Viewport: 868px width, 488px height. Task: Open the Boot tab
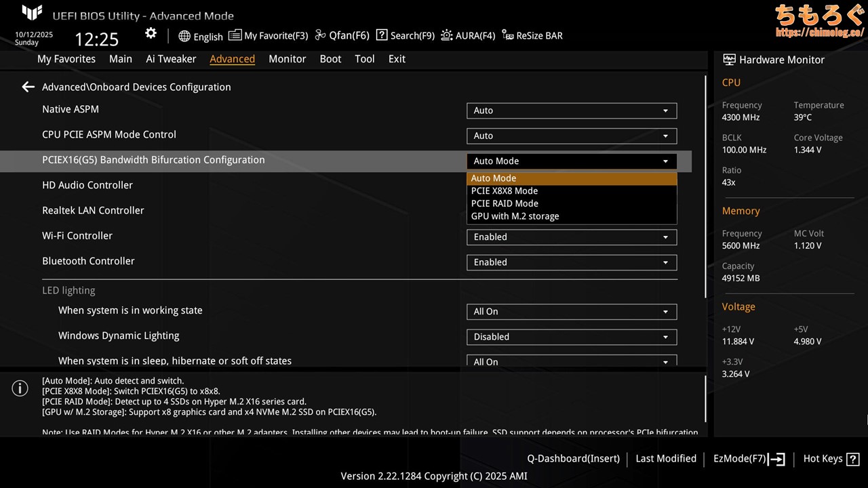[x=330, y=59]
